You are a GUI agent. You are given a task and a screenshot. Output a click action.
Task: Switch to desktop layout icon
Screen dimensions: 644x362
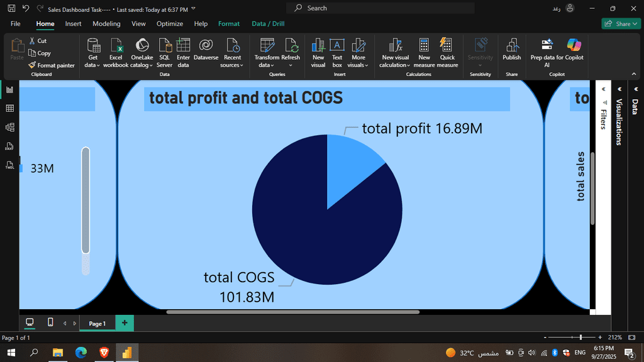[x=30, y=322]
